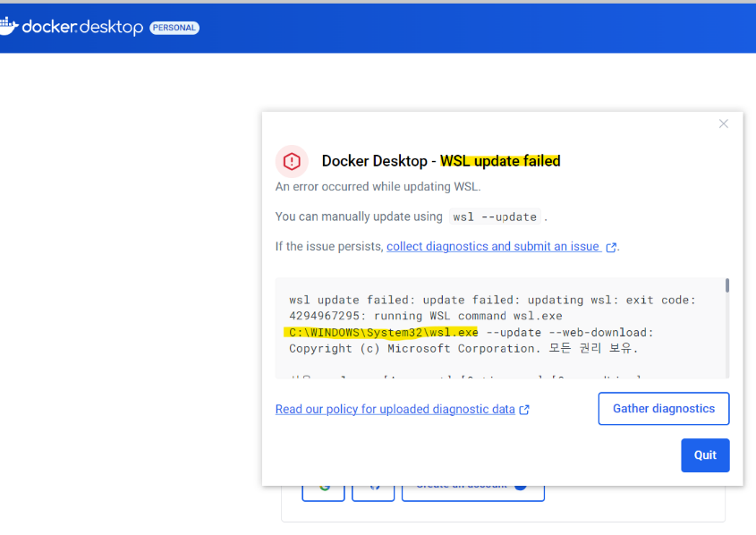The width and height of the screenshot is (756, 535).
Task: Click the Copyright (c) Microsoft Corporation line
Action: pyautogui.click(x=463, y=349)
